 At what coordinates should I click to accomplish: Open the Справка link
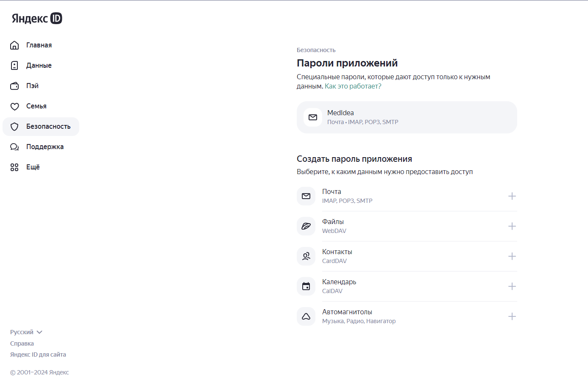(22, 343)
